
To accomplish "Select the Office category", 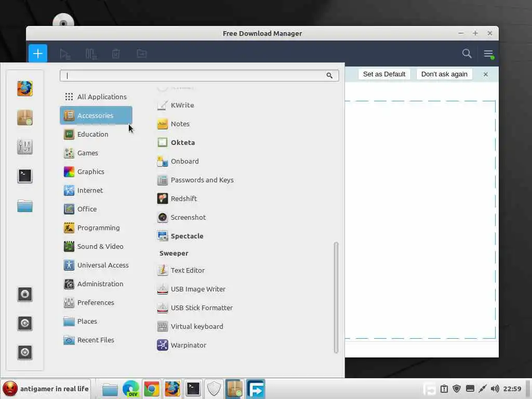I will click(x=96, y=209).
